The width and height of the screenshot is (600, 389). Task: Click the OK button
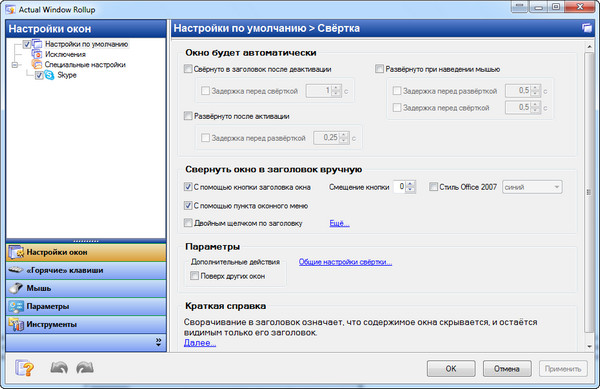(x=451, y=368)
